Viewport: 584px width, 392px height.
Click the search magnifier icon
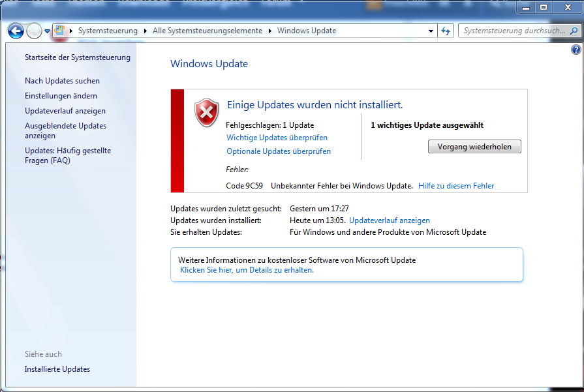pyautogui.click(x=574, y=31)
